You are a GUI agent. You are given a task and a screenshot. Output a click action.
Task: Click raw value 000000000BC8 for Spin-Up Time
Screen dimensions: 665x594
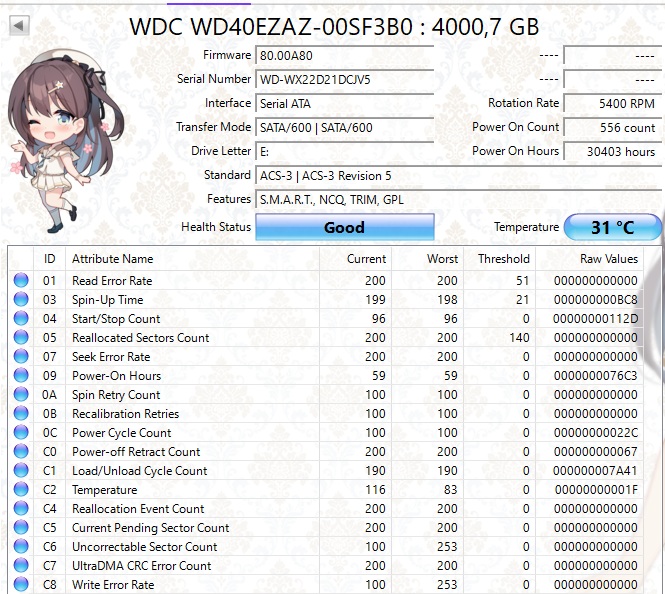pos(595,300)
